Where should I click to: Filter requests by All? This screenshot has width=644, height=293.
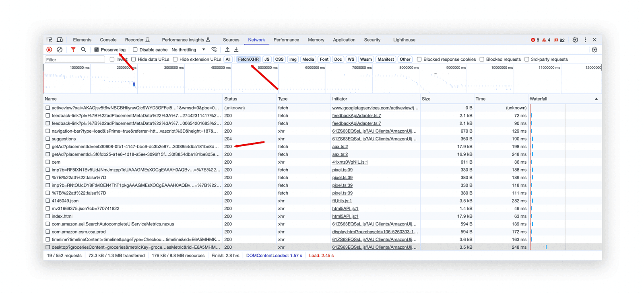tap(228, 59)
